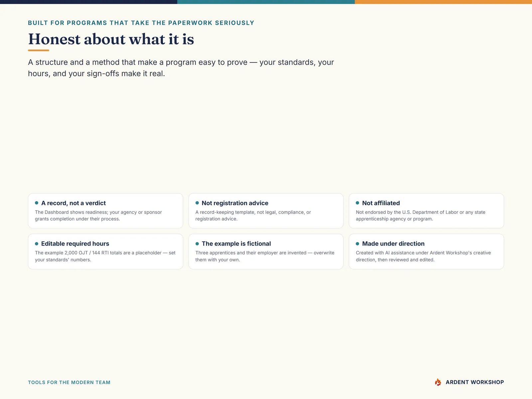Click the teal bullet beside 'Not registration advice'

point(197,203)
